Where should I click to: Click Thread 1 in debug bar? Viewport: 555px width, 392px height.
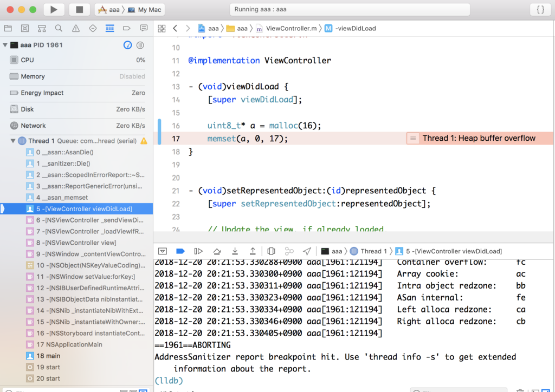click(x=368, y=251)
